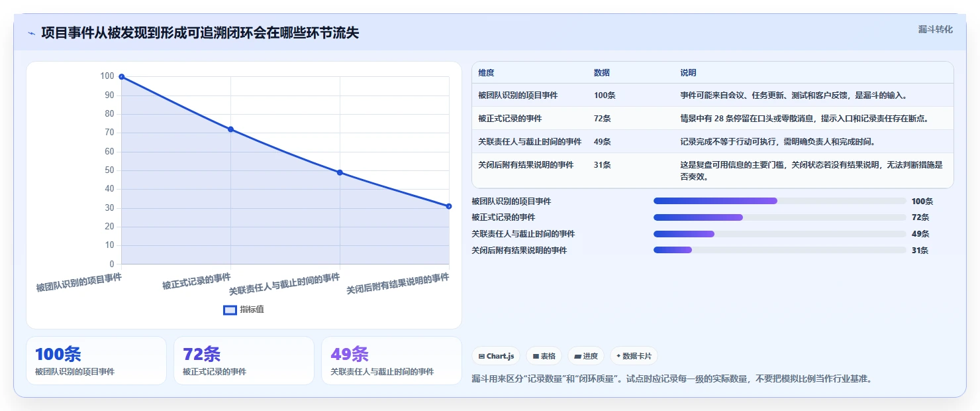The width and height of the screenshot is (980, 411).
Task: Click the description starting 记录完成不等于行动可执行
Action: tap(779, 142)
